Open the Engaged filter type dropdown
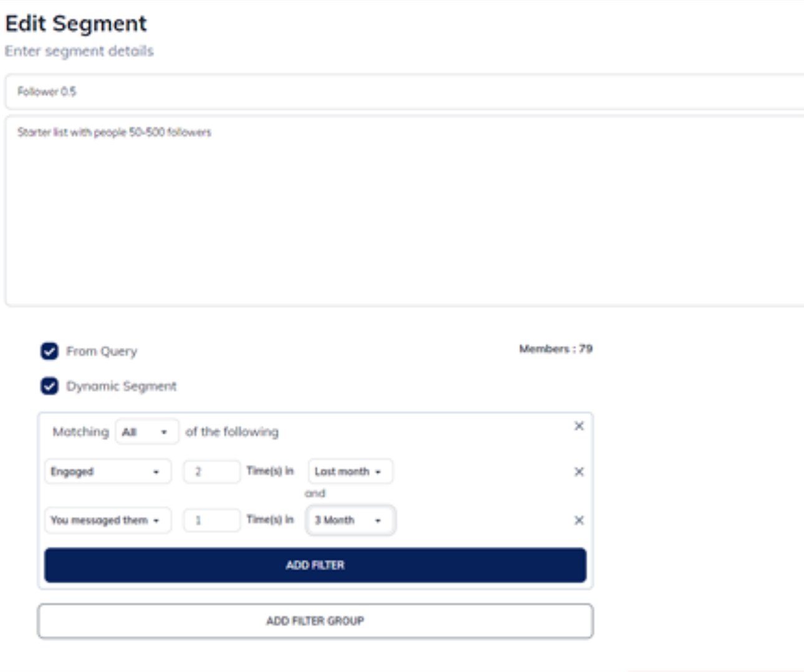Screen dimensions: 804x672 [108, 471]
